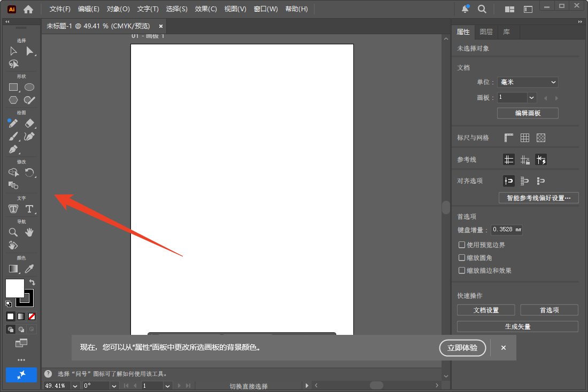Tick the 缩放描边和效果 checkbox
Screen dimensions: 588x392
(x=462, y=271)
